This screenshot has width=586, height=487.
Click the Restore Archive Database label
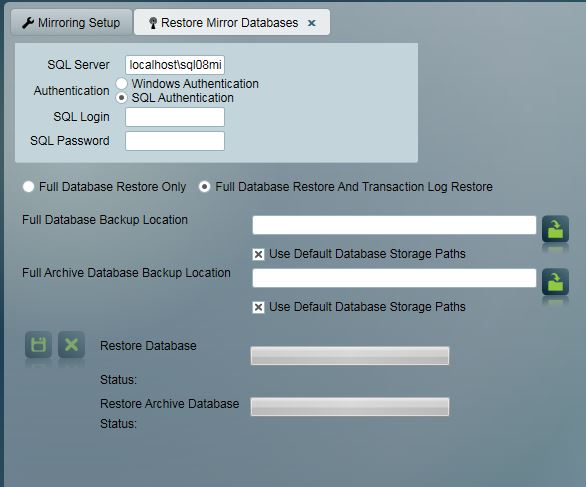[169, 404]
